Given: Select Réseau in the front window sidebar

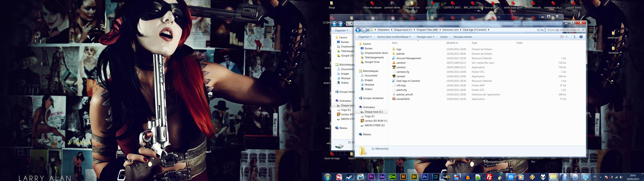Looking at the screenshot, I should pyautogui.click(x=367, y=134).
